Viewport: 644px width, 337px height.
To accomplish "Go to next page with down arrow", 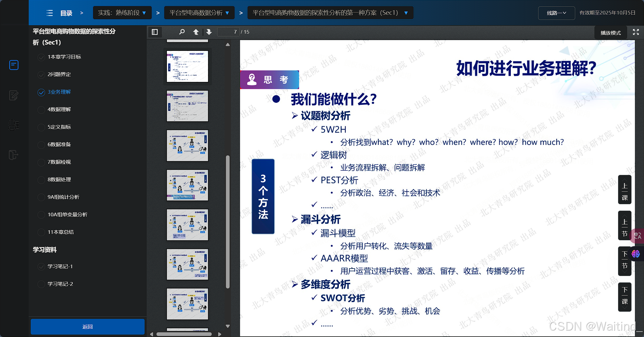I will pyautogui.click(x=209, y=32).
